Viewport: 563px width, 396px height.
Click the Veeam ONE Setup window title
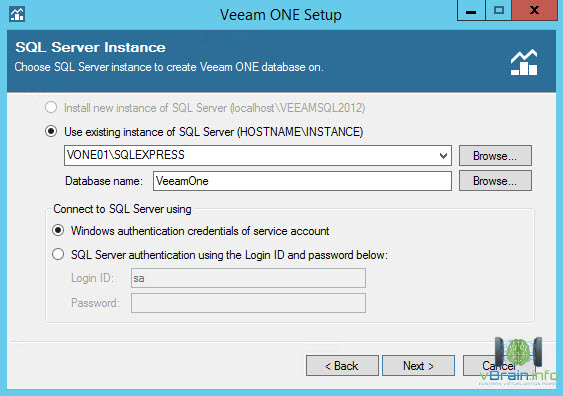tap(281, 15)
